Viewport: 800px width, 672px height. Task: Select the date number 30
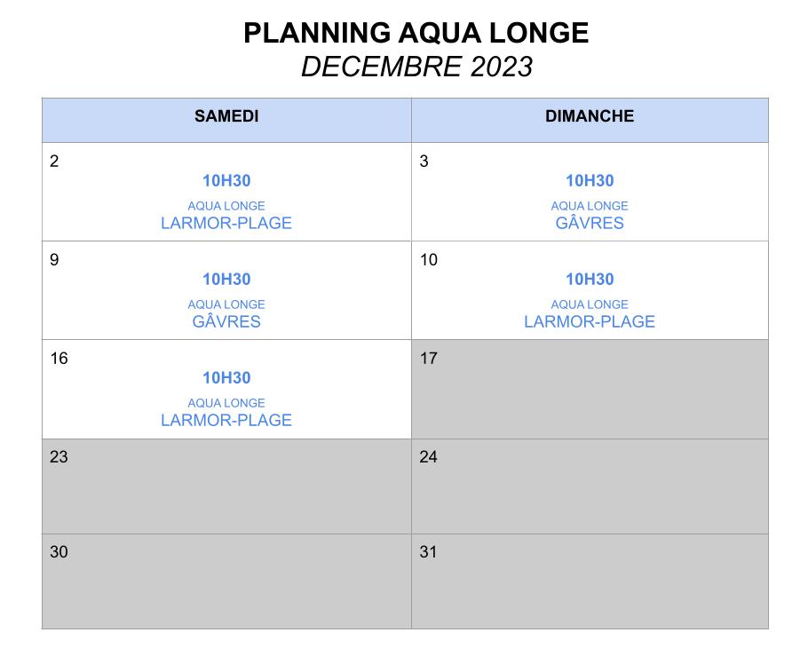(x=59, y=552)
